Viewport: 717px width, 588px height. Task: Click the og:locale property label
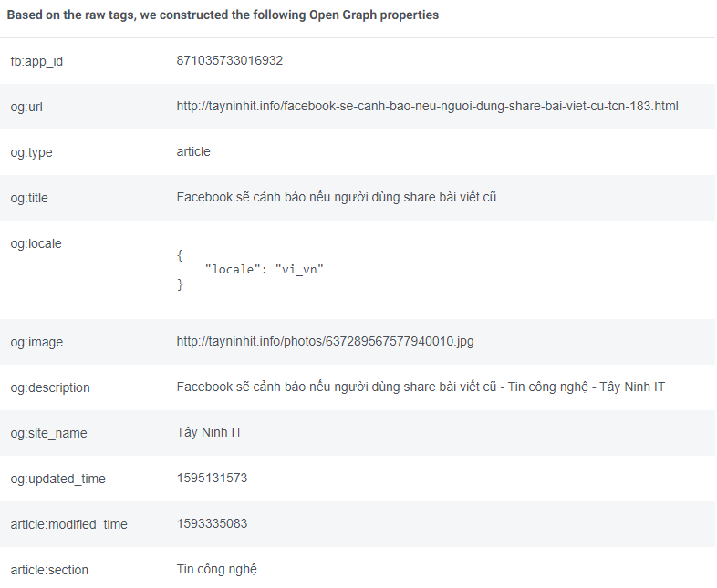pyautogui.click(x=36, y=243)
